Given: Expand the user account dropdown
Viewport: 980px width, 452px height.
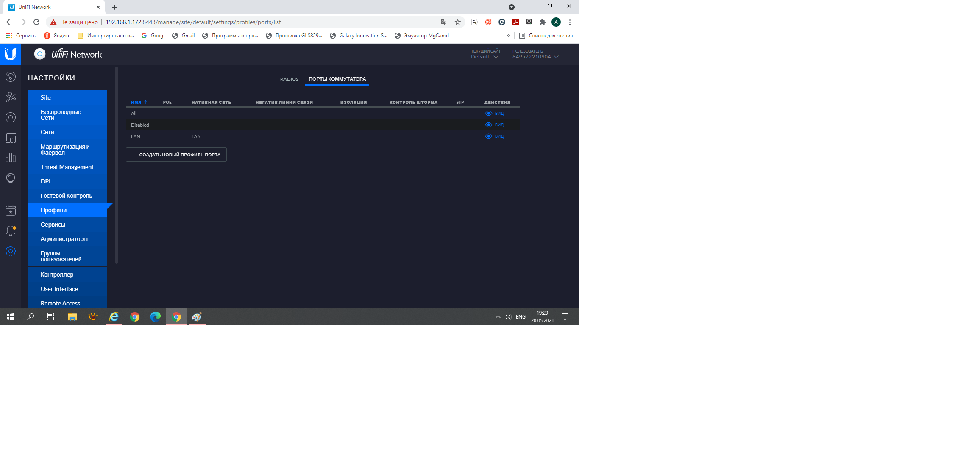Looking at the screenshot, I should (x=536, y=57).
